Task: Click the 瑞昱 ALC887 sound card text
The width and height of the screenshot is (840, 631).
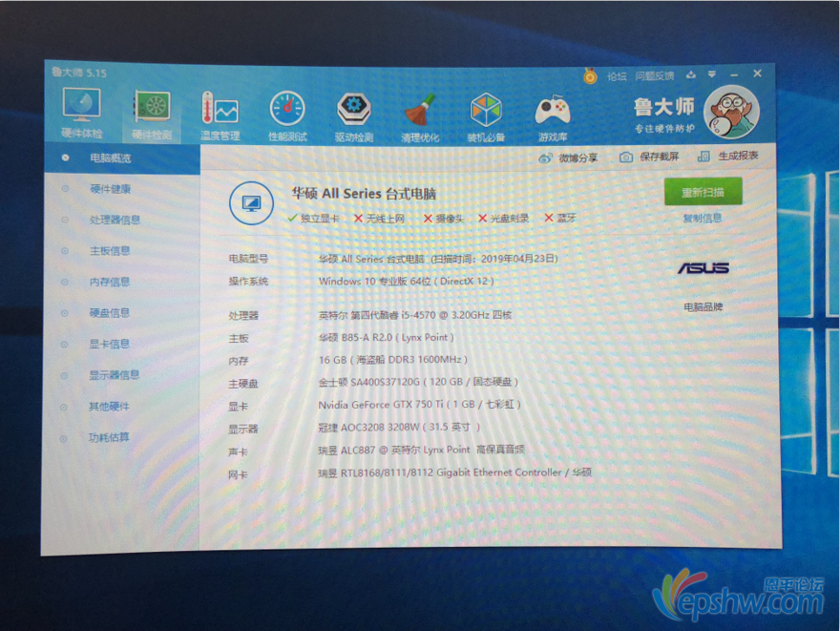Action: (x=421, y=450)
